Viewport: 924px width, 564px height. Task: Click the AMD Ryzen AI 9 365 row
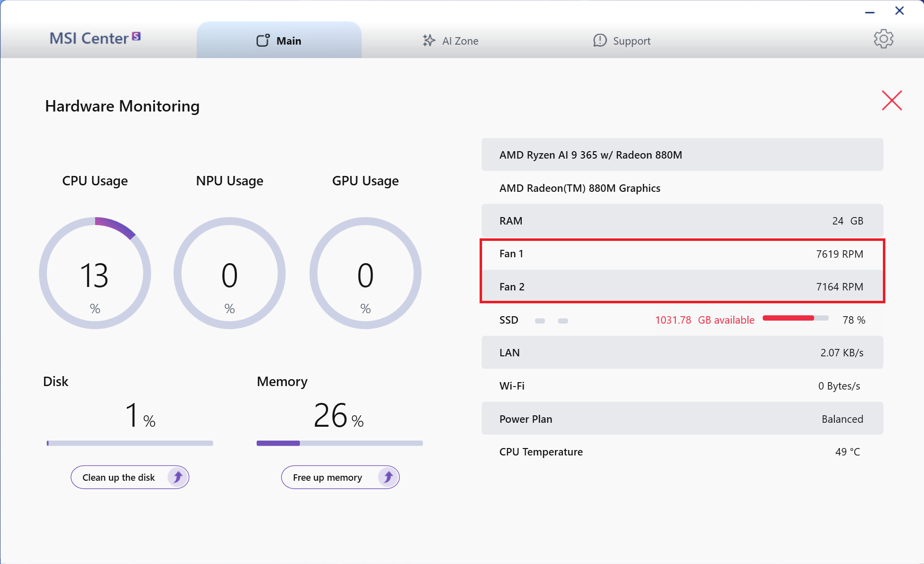coord(682,155)
